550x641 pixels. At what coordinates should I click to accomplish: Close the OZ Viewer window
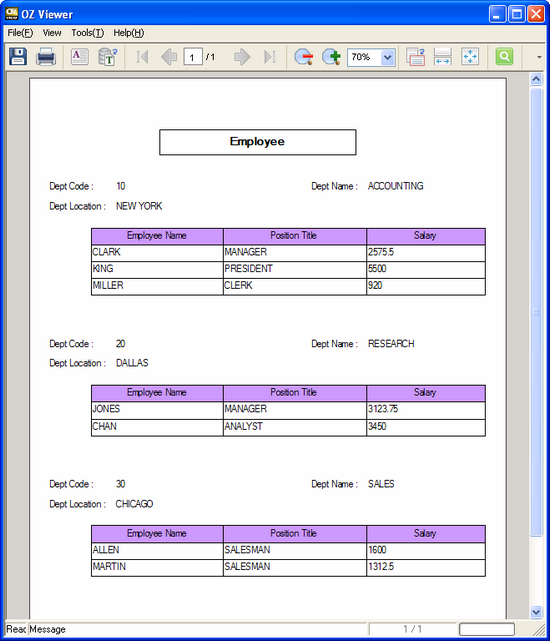click(x=536, y=14)
